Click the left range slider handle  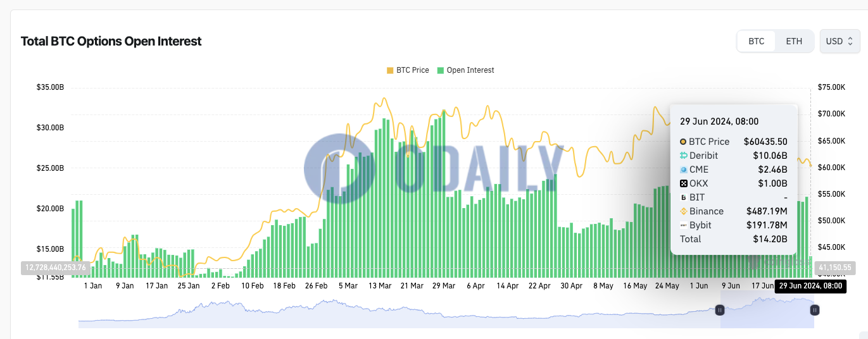pos(720,310)
